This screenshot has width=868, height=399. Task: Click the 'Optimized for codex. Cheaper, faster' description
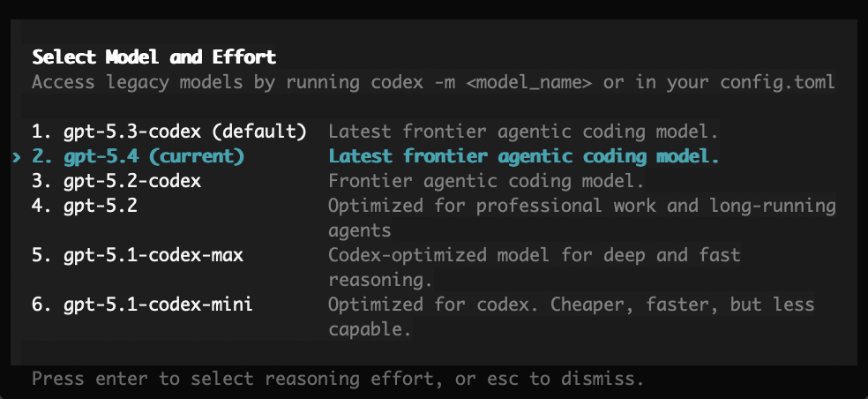571,305
